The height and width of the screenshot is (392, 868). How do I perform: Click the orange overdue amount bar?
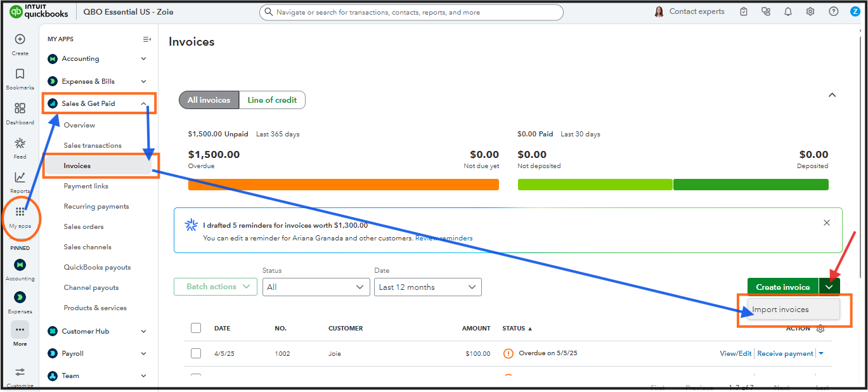coord(343,185)
